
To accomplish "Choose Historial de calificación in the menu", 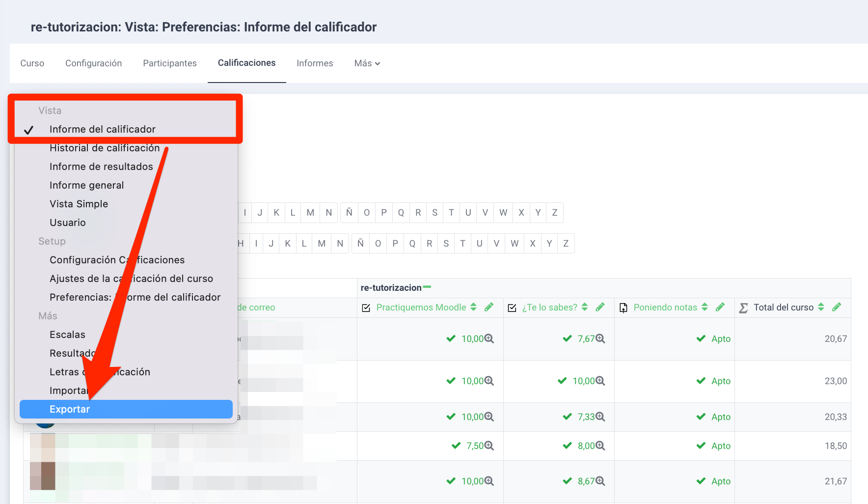I will tap(105, 148).
